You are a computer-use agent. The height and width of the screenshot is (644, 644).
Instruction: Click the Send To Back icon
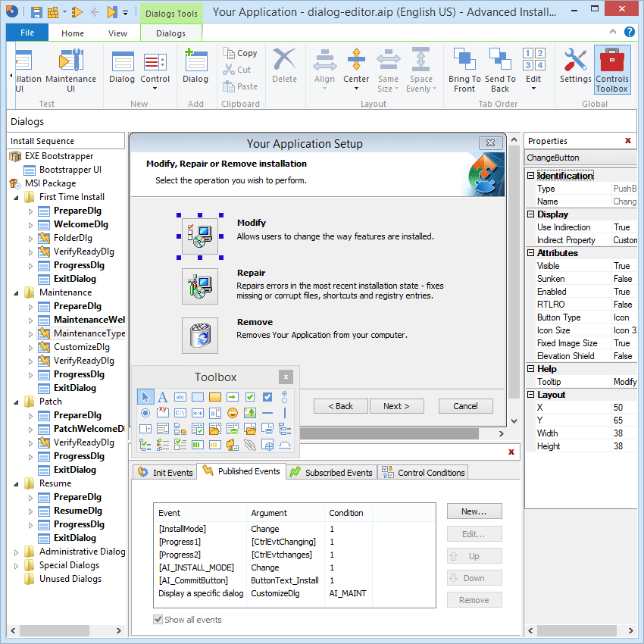click(499, 68)
